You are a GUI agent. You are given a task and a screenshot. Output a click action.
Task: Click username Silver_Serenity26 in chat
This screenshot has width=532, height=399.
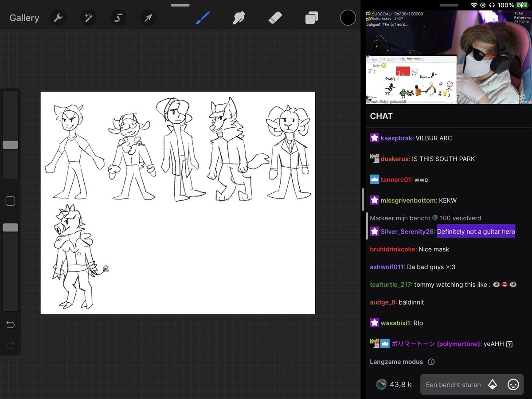click(408, 231)
